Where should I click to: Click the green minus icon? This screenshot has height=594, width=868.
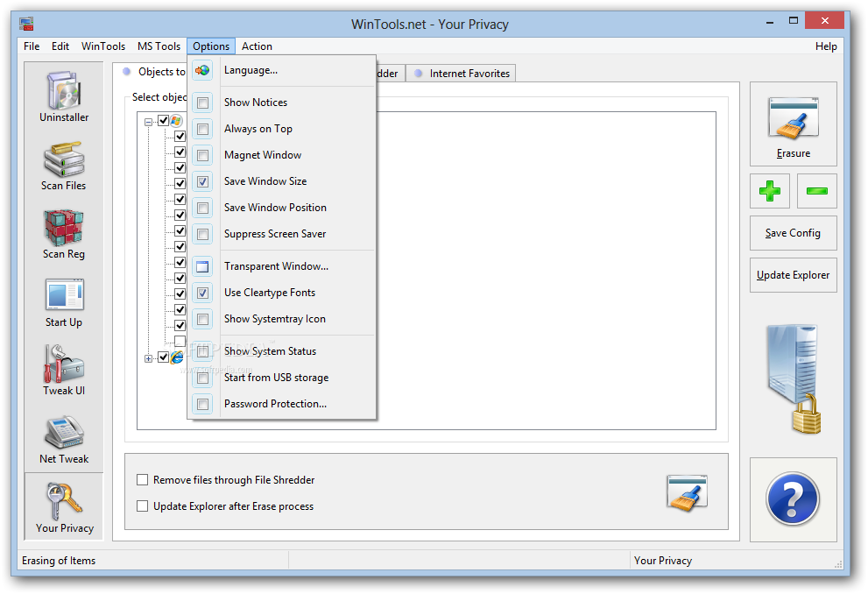click(816, 191)
